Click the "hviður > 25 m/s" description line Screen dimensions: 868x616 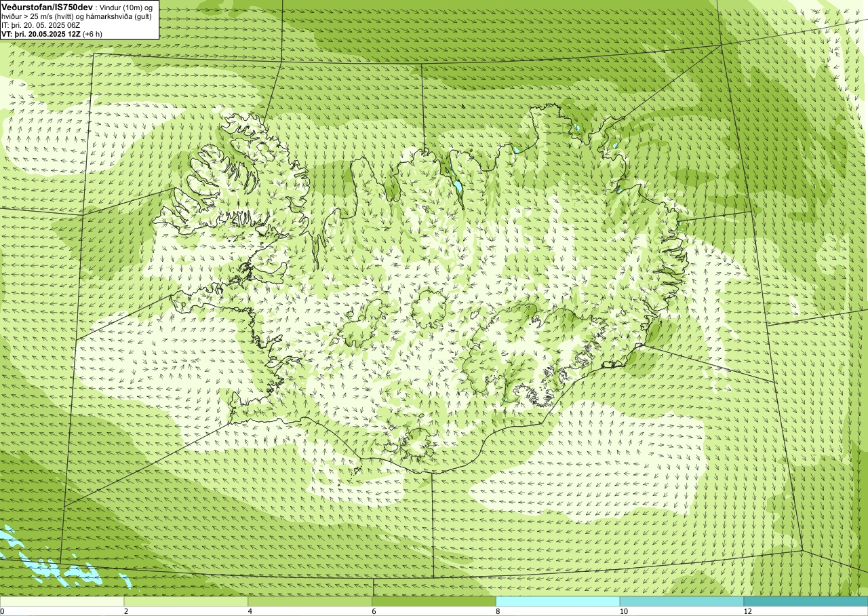pos(77,16)
